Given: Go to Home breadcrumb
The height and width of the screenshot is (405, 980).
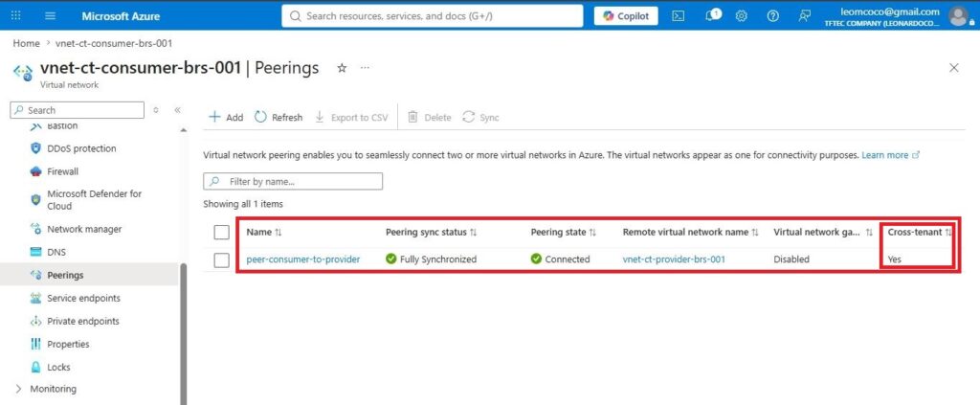Looking at the screenshot, I should click(x=26, y=44).
